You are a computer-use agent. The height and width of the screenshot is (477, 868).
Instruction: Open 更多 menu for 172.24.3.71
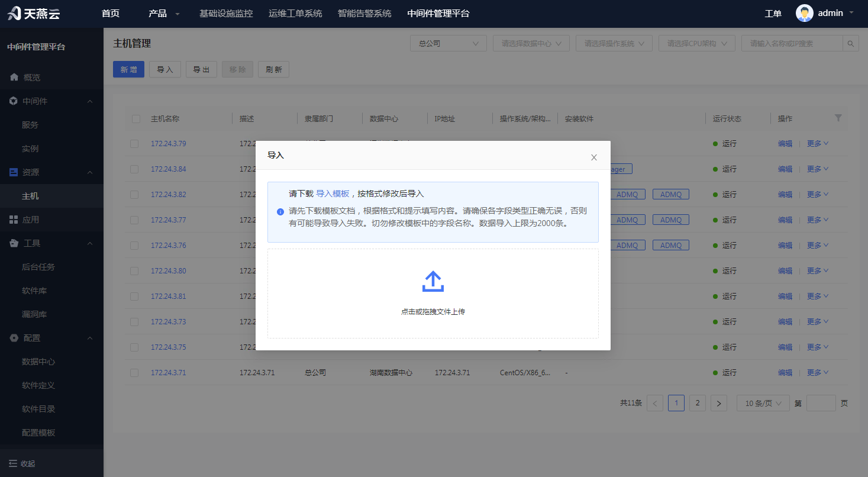[x=818, y=372]
